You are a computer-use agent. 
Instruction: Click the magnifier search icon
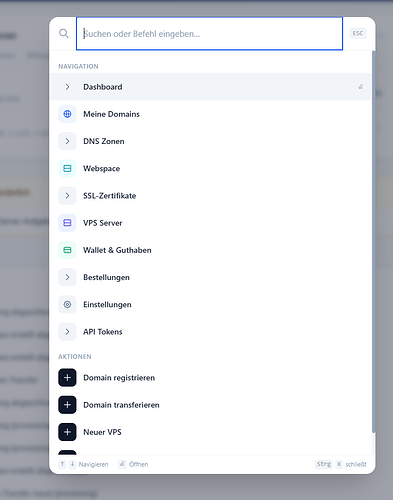tap(64, 33)
